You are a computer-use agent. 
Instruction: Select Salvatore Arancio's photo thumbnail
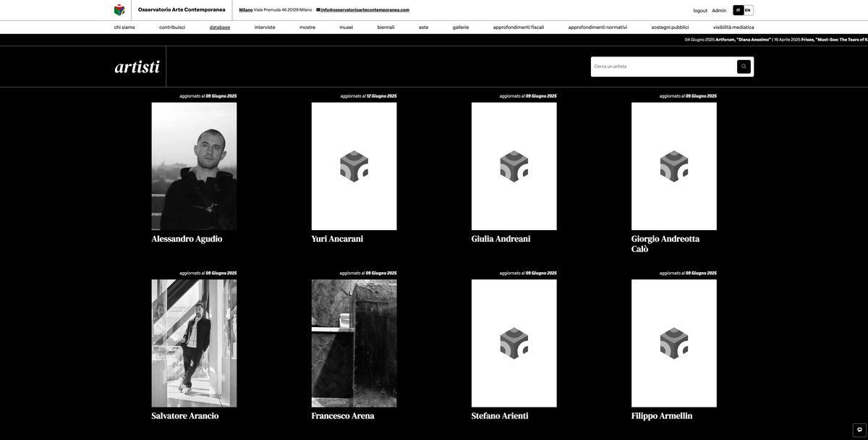(194, 343)
